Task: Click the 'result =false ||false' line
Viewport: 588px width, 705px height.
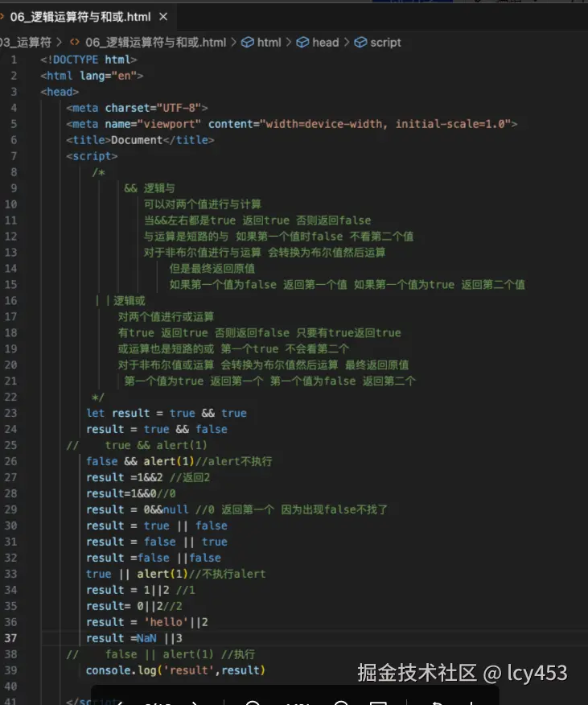Action: (x=154, y=558)
